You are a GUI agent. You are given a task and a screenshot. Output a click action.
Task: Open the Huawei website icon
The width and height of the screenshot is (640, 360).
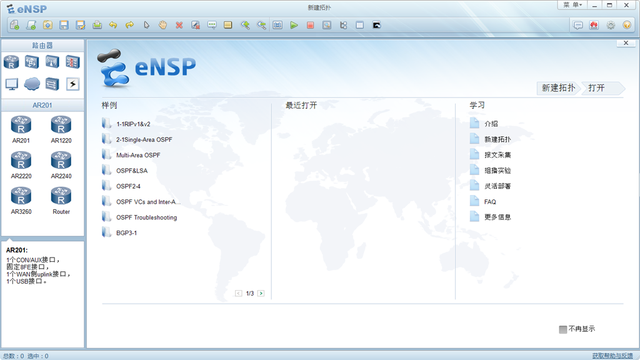594,25
